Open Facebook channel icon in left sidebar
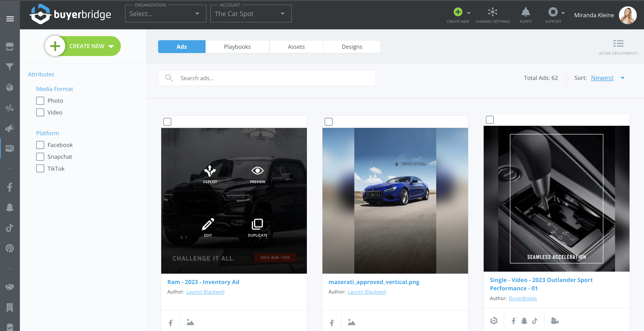644x331 pixels. (x=10, y=187)
